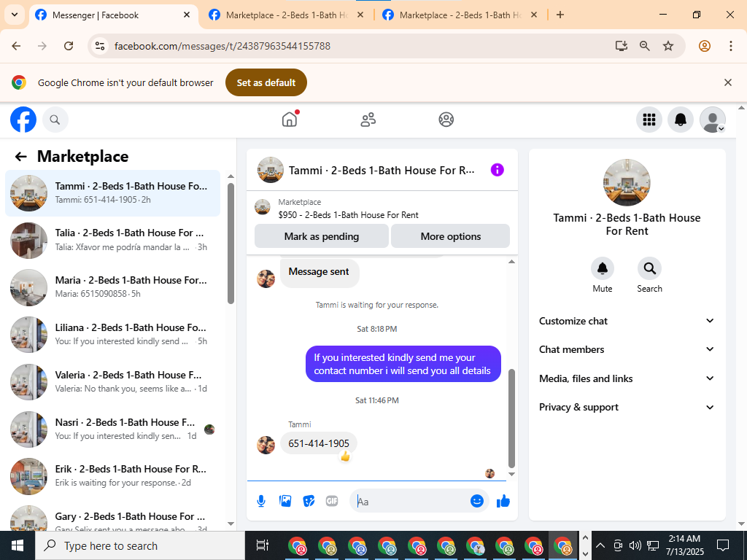Bookmark this page star icon

668,46
